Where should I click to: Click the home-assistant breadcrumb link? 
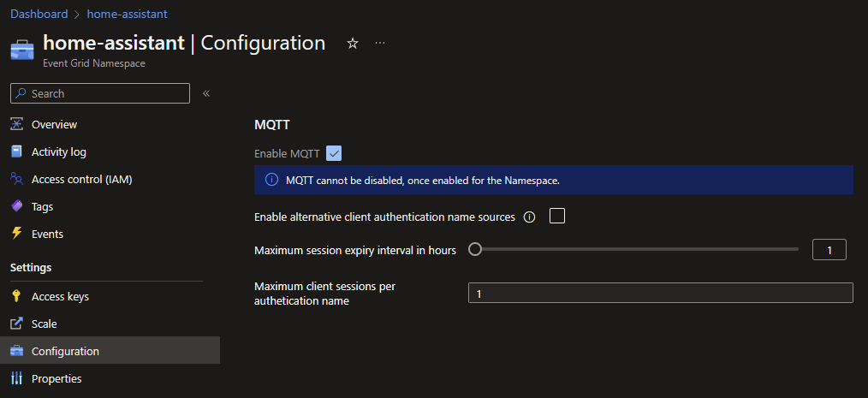128,14
